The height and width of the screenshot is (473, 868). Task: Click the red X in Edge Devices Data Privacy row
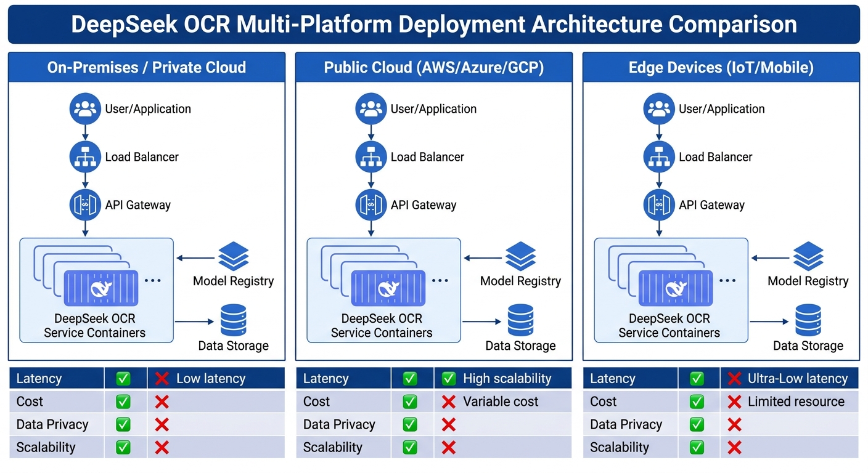coord(734,424)
